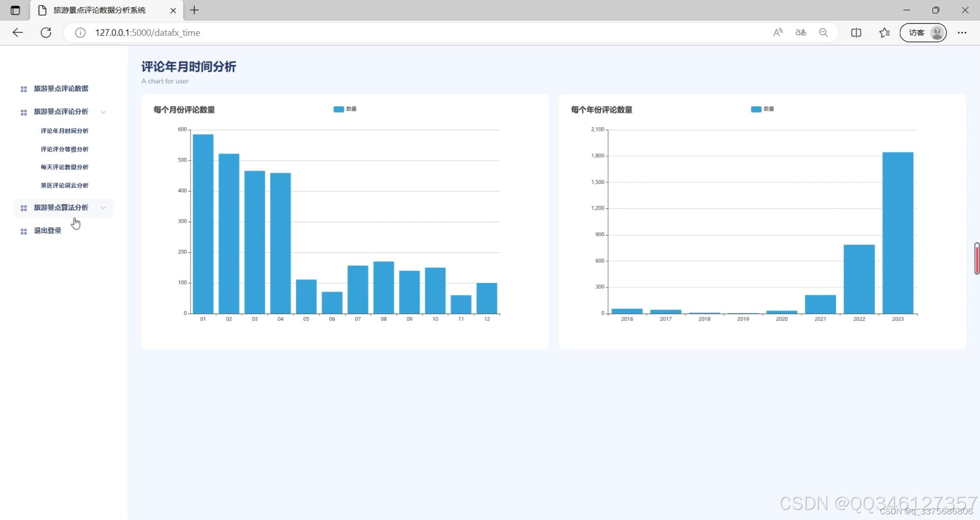Open 每天评论数量分析 page

click(x=64, y=167)
